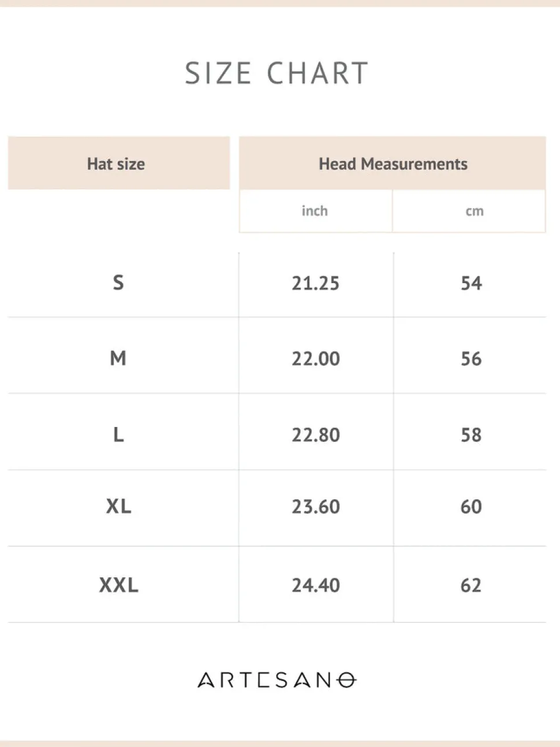560x747 pixels.
Task: Select the 54 cm value
Action: click(x=471, y=283)
